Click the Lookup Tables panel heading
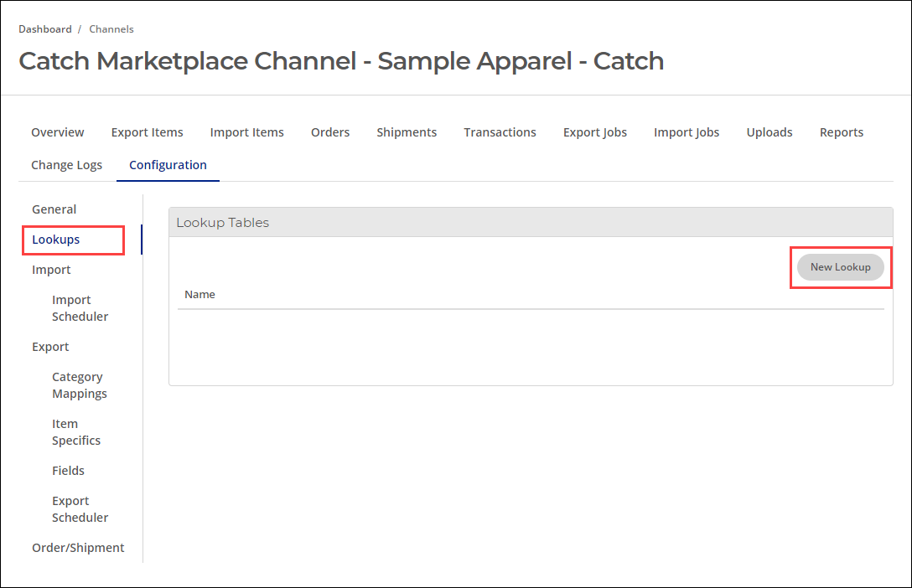 click(223, 223)
